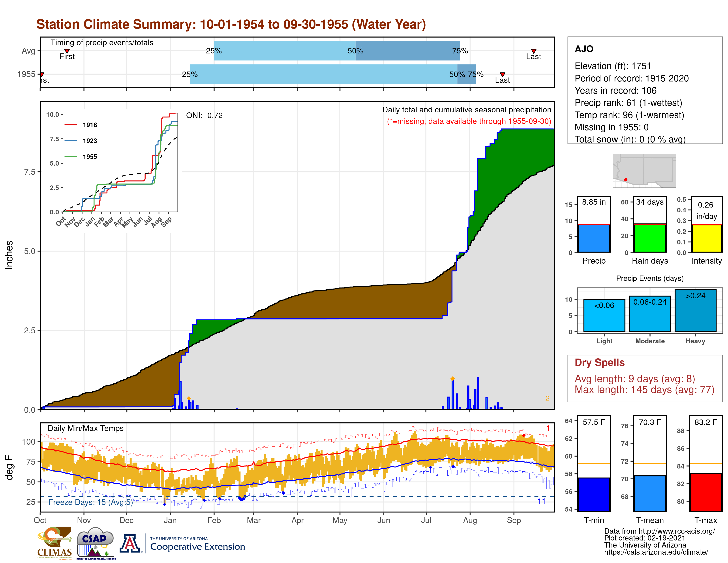Click the Precip Events (days) heading
The width and height of the screenshot is (728, 563).
(650, 278)
